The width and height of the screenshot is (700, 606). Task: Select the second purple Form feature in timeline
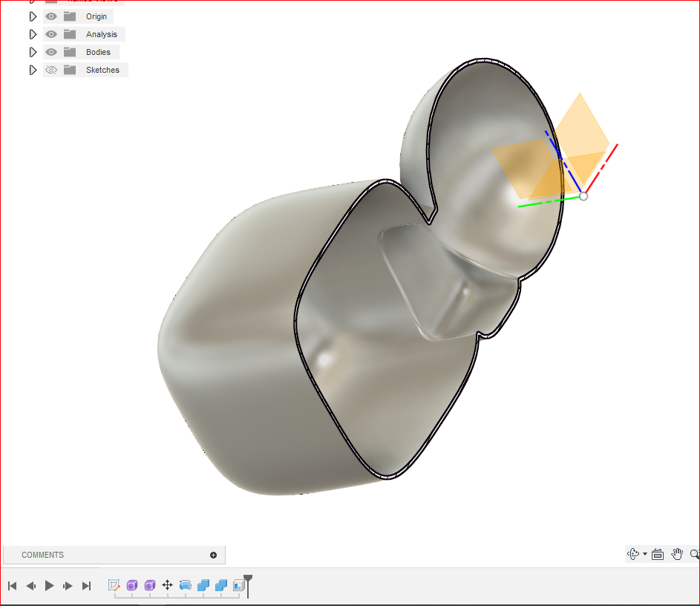(149, 585)
